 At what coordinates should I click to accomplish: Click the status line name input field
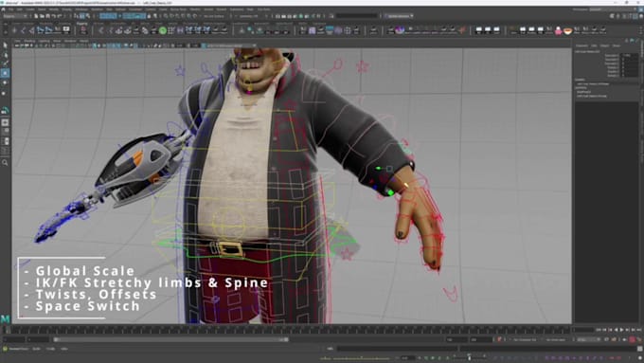point(356,16)
